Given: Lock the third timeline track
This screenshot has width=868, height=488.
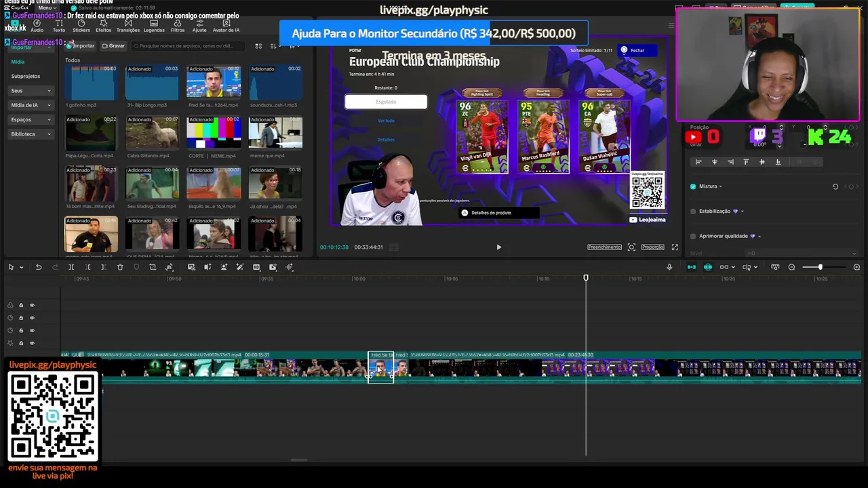Looking at the screenshot, I should tap(21, 331).
